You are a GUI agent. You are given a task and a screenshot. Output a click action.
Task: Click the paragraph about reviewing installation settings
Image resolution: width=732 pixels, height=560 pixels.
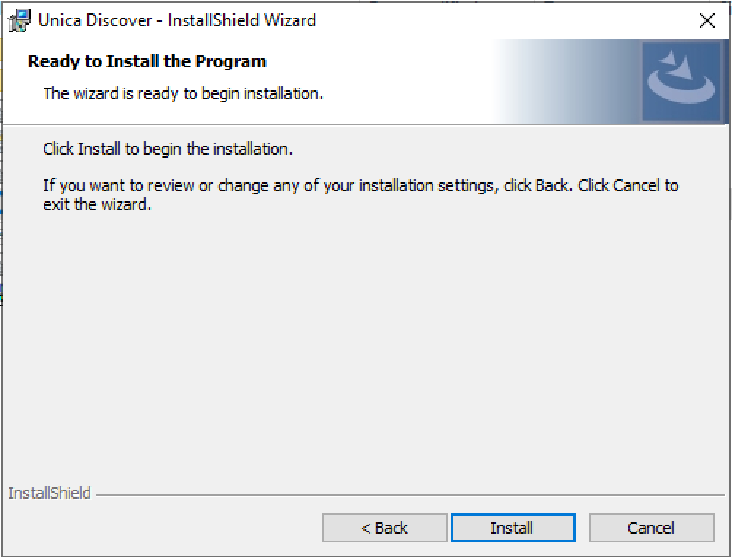[x=360, y=185]
